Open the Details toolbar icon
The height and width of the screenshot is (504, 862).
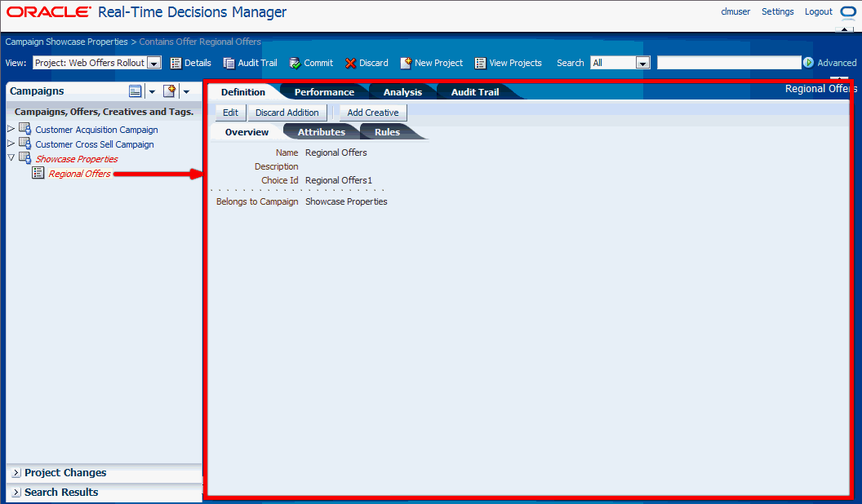176,63
